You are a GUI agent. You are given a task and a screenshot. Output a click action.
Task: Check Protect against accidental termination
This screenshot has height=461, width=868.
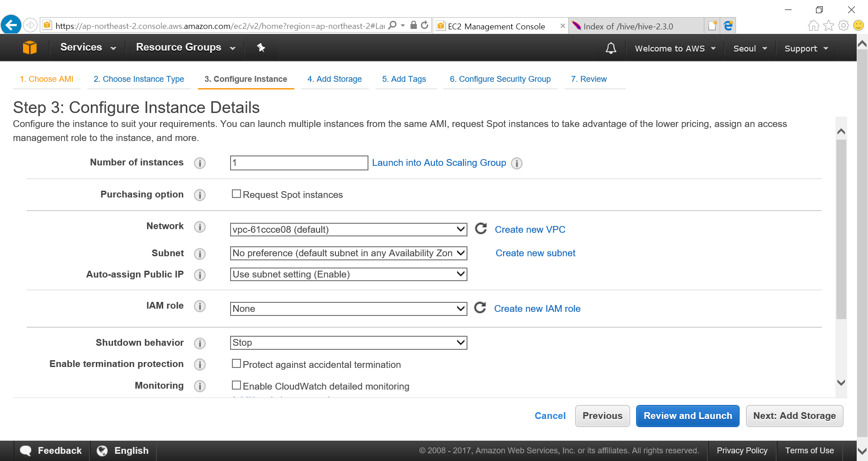click(236, 363)
